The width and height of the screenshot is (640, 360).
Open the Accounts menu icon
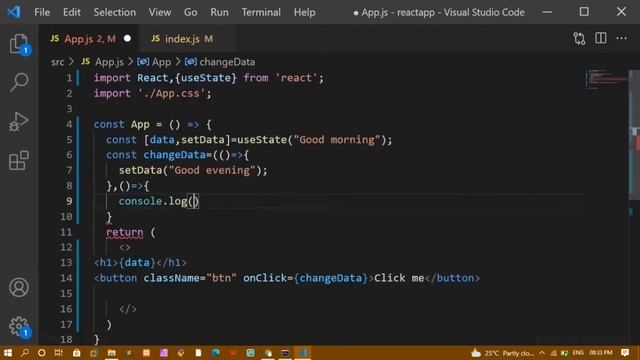[19, 287]
